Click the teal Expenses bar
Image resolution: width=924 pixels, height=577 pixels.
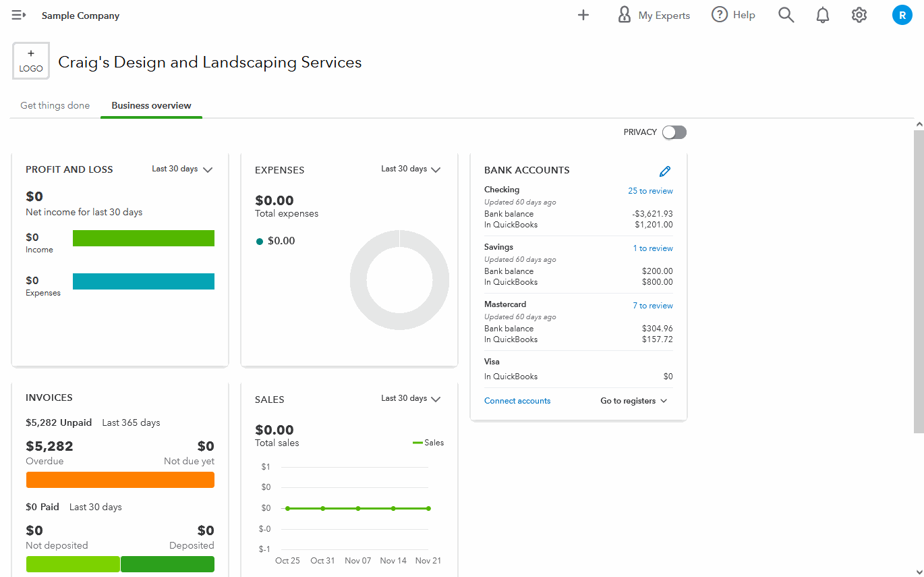click(x=144, y=281)
